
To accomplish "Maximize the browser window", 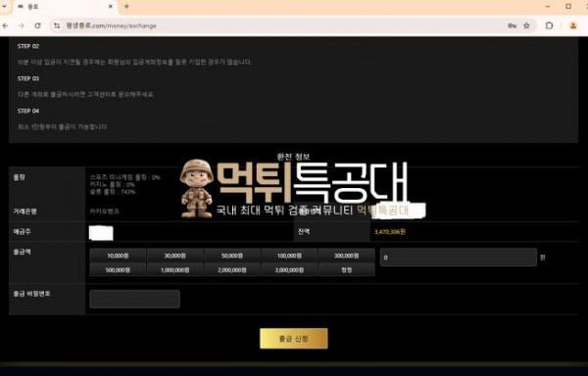I will tap(568, 7).
